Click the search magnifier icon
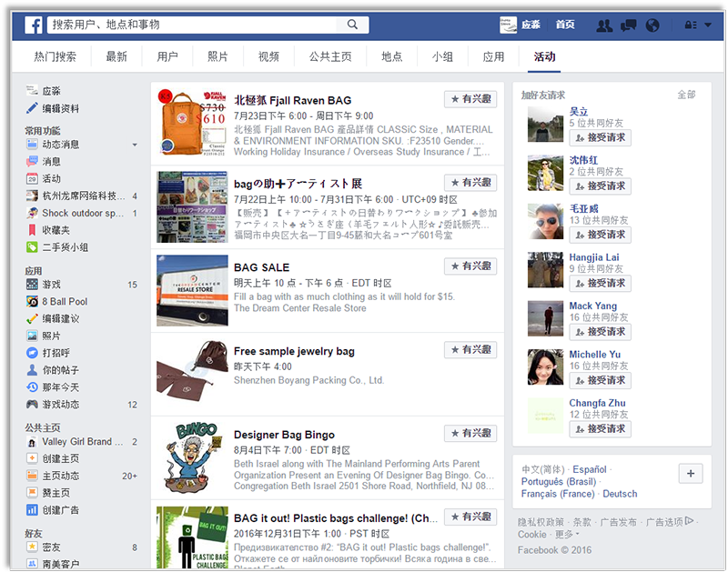The width and height of the screenshot is (728, 572). pyautogui.click(x=352, y=25)
